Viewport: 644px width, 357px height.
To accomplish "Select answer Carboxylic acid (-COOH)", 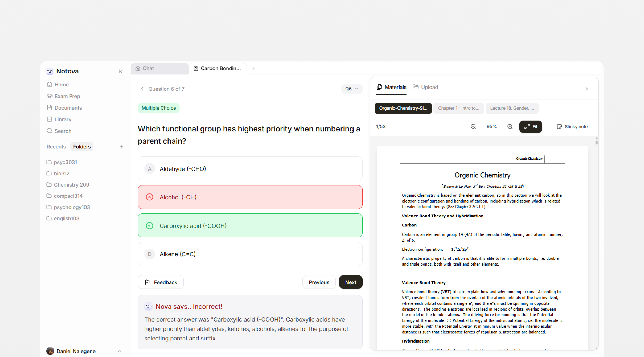I will [x=250, y=225].
